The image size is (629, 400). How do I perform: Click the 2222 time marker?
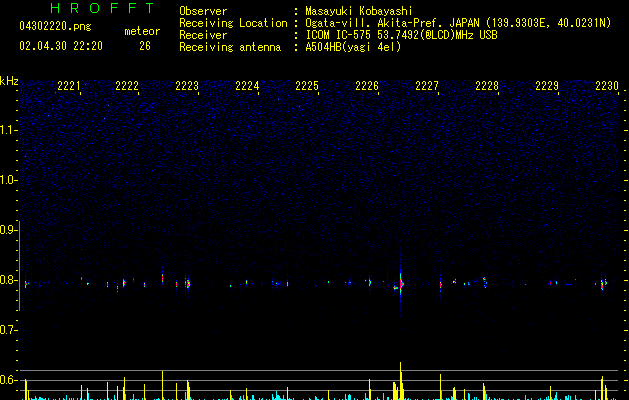(x=127, y=86)
